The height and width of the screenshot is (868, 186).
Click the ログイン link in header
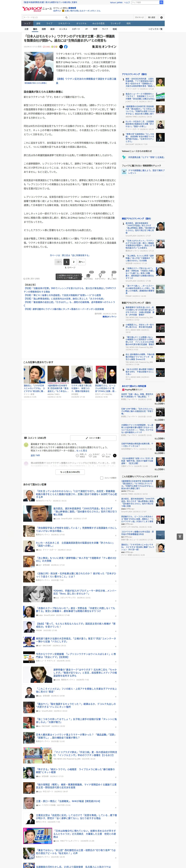[x=57, y=11]
